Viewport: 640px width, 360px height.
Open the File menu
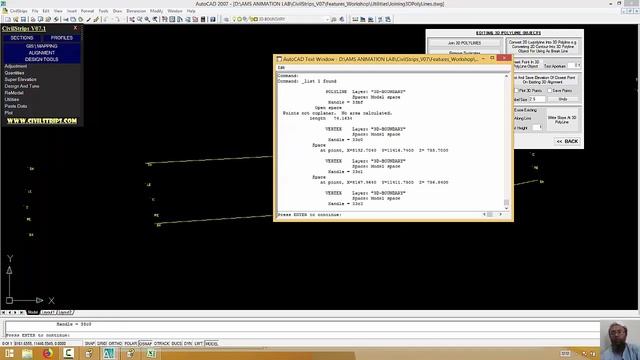(x=35, y=11)
